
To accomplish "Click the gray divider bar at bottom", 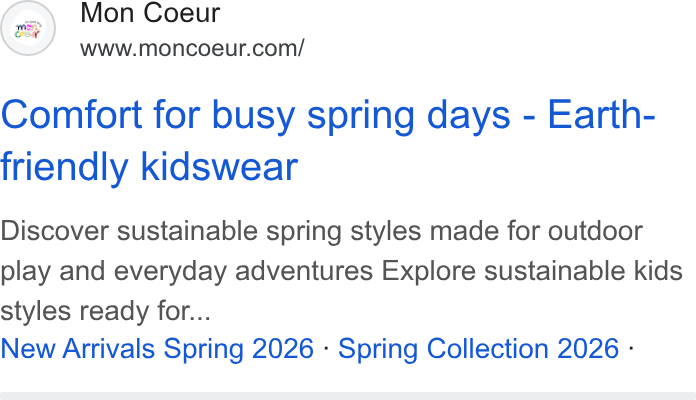I will 348,396.
